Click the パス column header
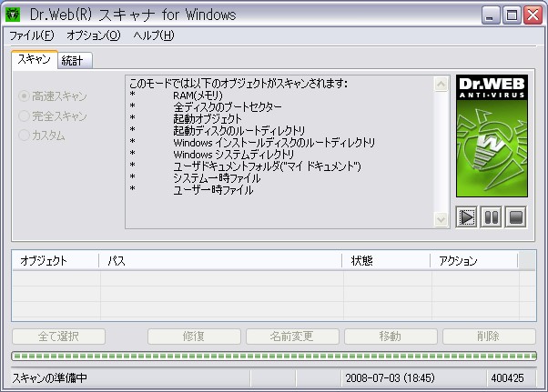 (x=220, y=261)
